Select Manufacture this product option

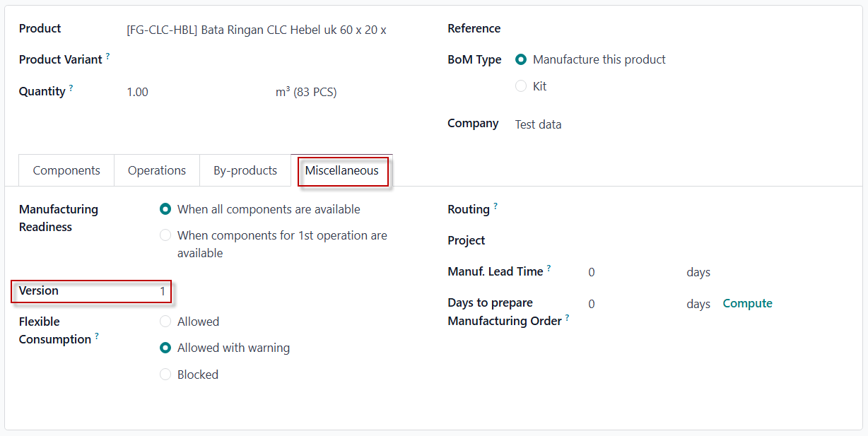coord(521,60)
